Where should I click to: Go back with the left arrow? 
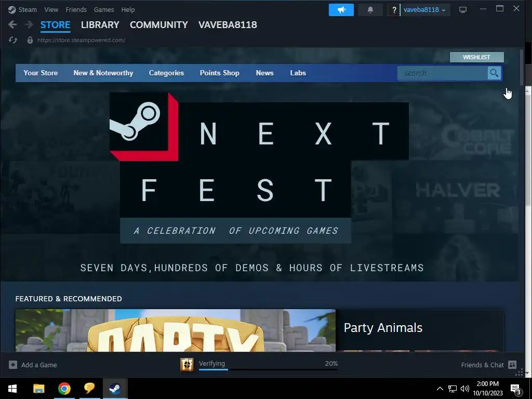point(12,24)
